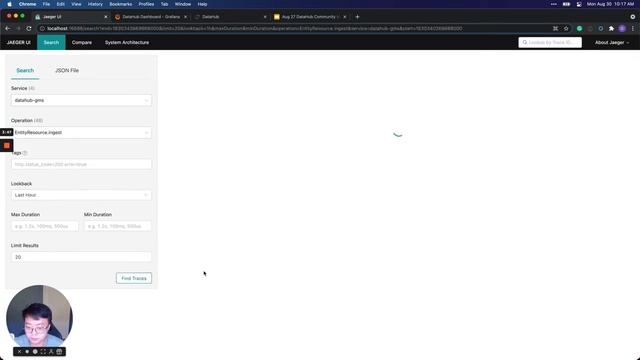640x360 pixels.
Task: Click the Find Traces button
Action: (134, 278)
